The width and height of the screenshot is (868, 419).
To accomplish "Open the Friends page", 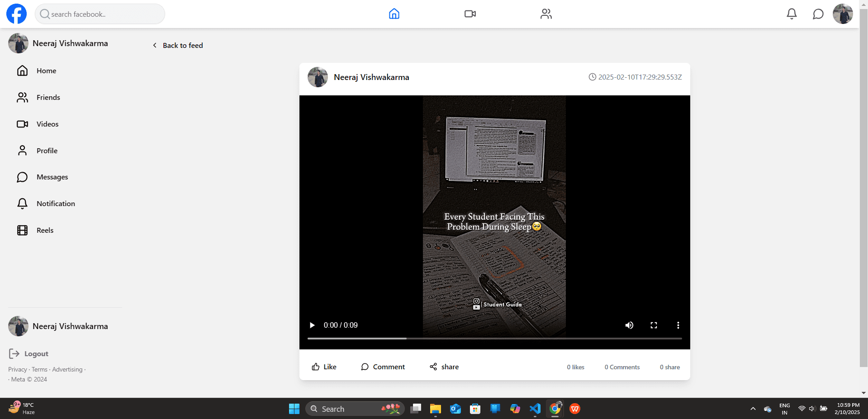I will click(x=48, y=97).
